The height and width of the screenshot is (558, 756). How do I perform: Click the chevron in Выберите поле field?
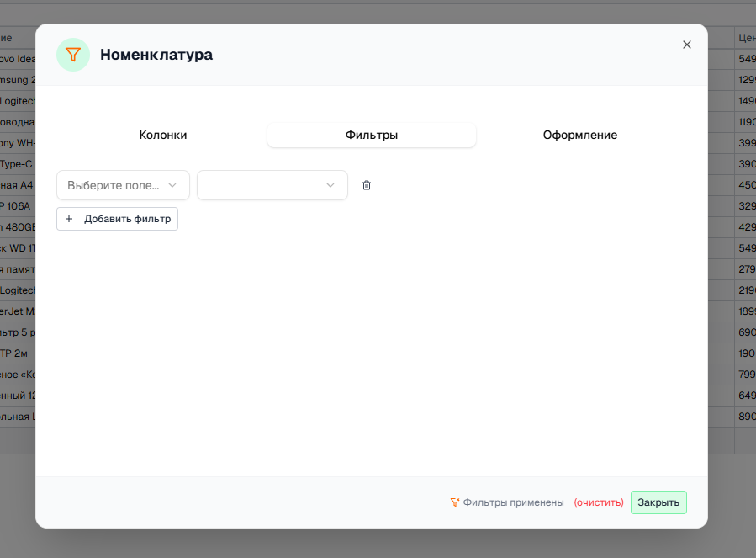(172, 185)
